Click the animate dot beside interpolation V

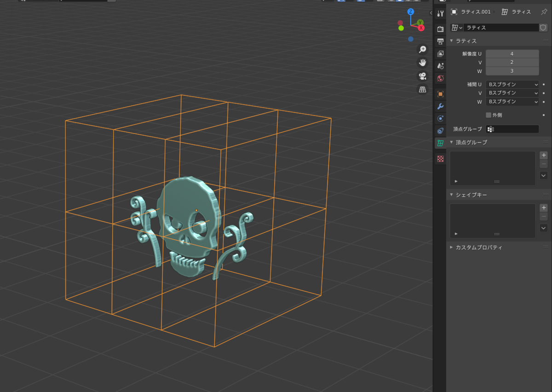pyautogui.click(x=544, y=93)
